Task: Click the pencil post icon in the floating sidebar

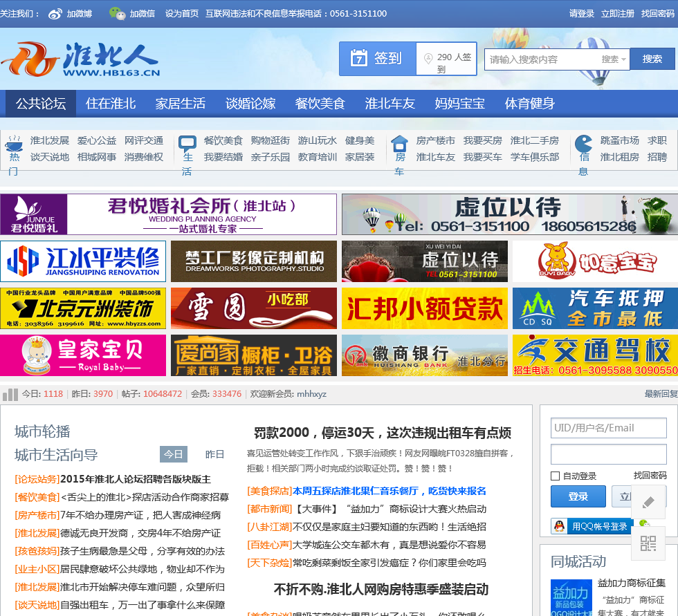Action: coord(648,502)
